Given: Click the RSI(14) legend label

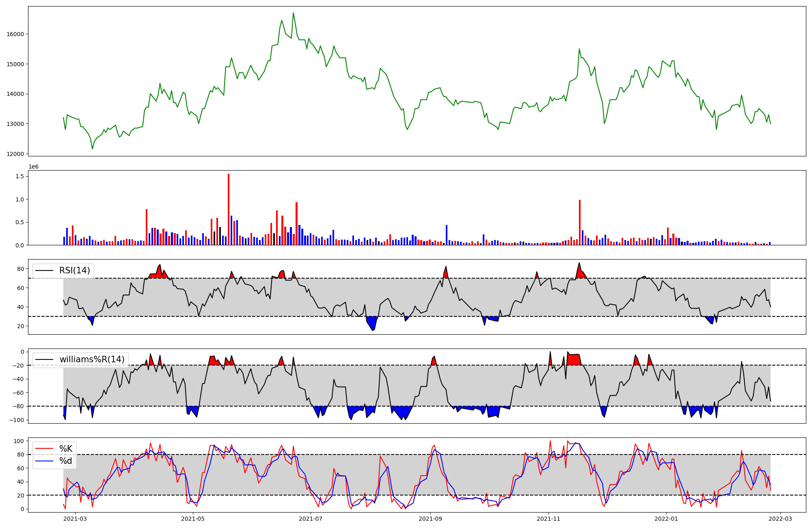Looking at the screenshot, I should (74, 270).
